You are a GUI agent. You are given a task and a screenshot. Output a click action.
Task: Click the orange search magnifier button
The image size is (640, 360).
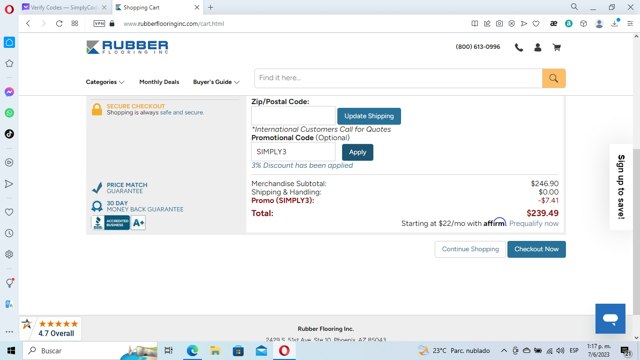click(553, 78)
